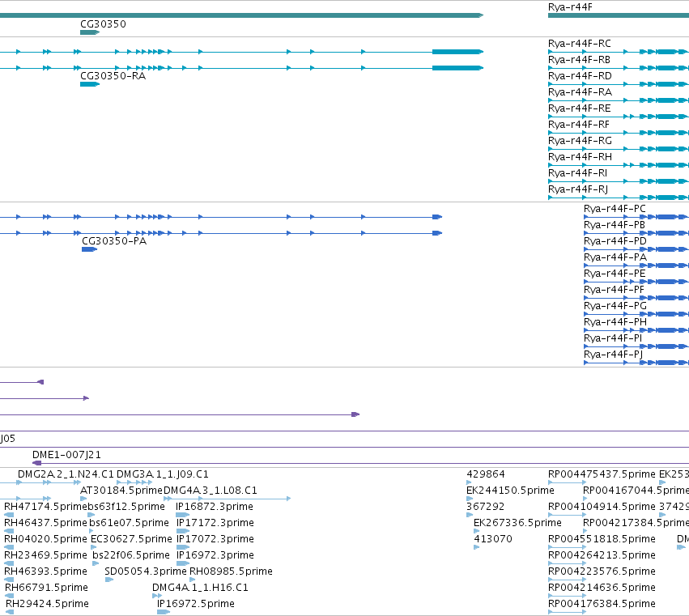
Task: Select EST AT30184.5prime
Action: pos(121,491)
